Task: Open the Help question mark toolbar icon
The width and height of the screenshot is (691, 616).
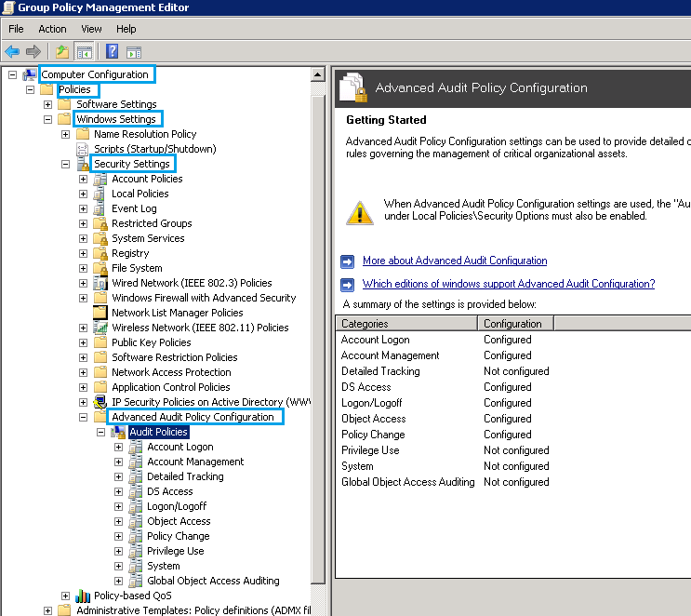Action: 113,51
